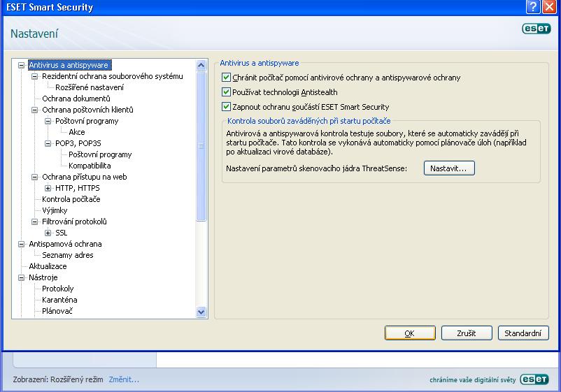This screenshot has height=392, width=561.
Task: Click the ESET logo in header
Action: [x=536, y=28]
